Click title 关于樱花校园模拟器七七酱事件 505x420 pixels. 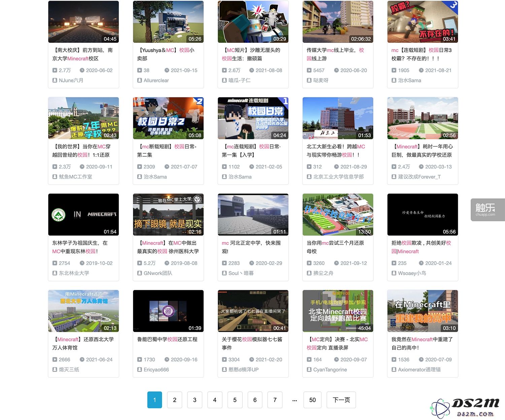252,344
